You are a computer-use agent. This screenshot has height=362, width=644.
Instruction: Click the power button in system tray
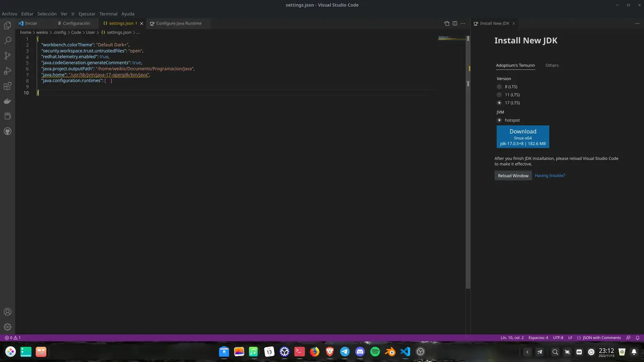pos(591,352)
